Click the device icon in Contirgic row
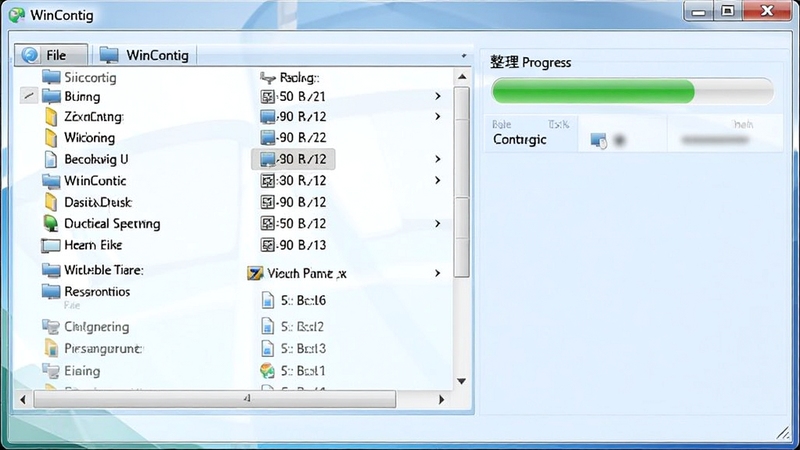 [x=598, y=140]
